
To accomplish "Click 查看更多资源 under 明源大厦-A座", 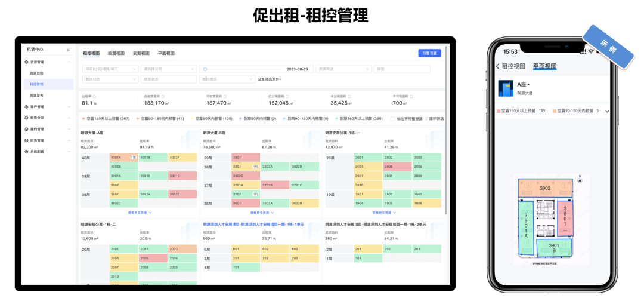I will point(140,213).
